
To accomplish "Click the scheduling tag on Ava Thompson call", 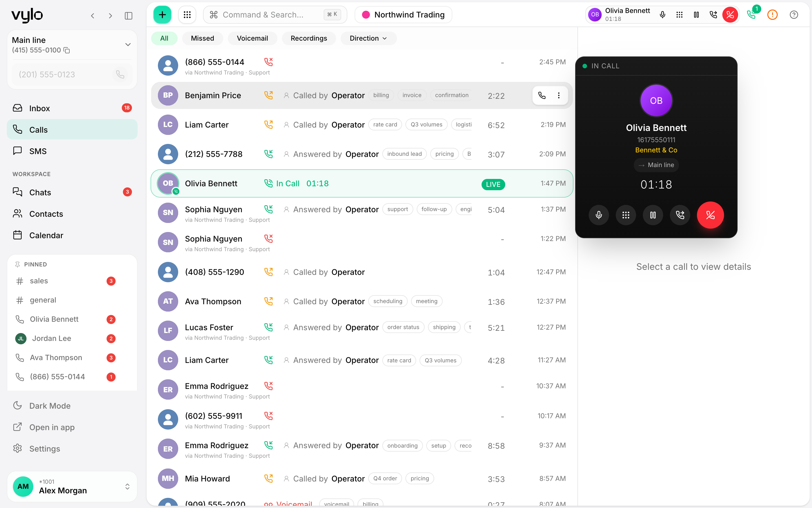I will [388, 301].
